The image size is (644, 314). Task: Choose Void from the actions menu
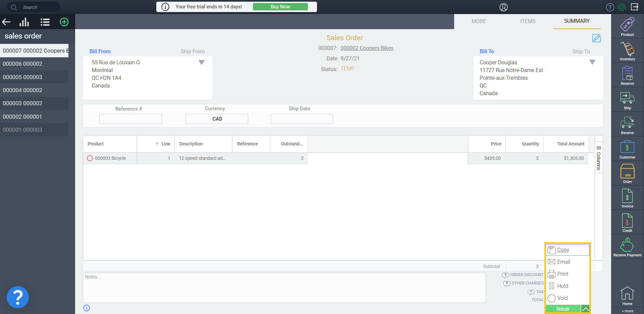(568, 298)
